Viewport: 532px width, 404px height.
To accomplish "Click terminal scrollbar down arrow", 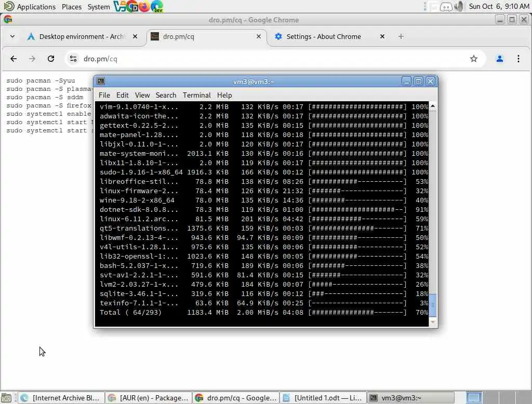I will pos(433,322).
